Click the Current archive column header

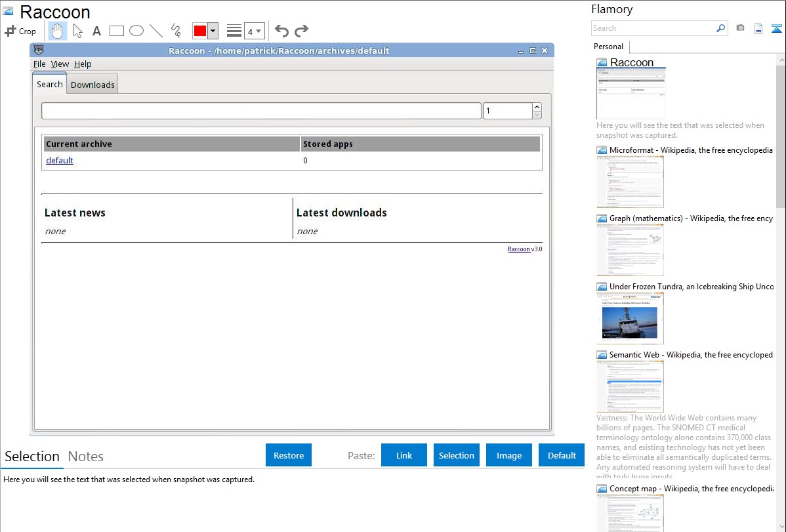point(172,144)
